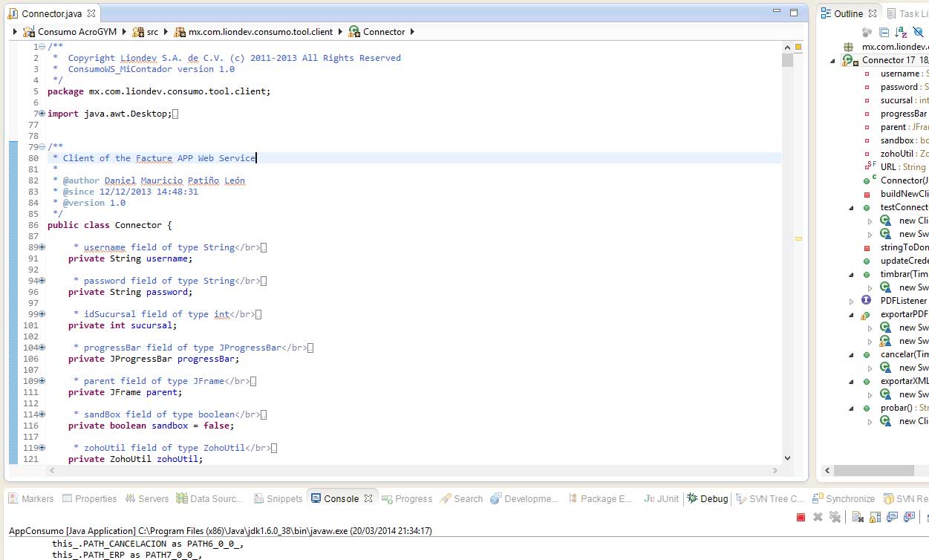Expand the folded import block on line 7
The image size is (929, 560).
pos(42,114)
